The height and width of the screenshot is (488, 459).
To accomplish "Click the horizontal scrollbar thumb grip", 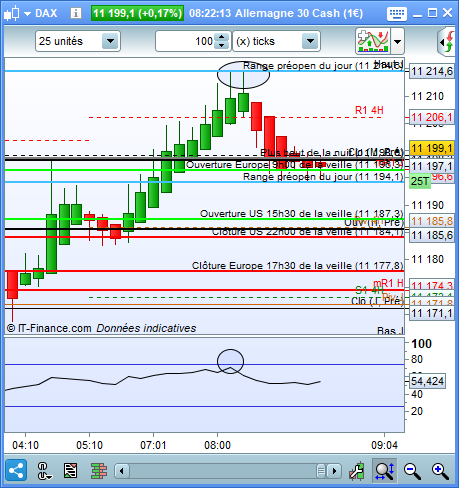I will pos(321,471).
